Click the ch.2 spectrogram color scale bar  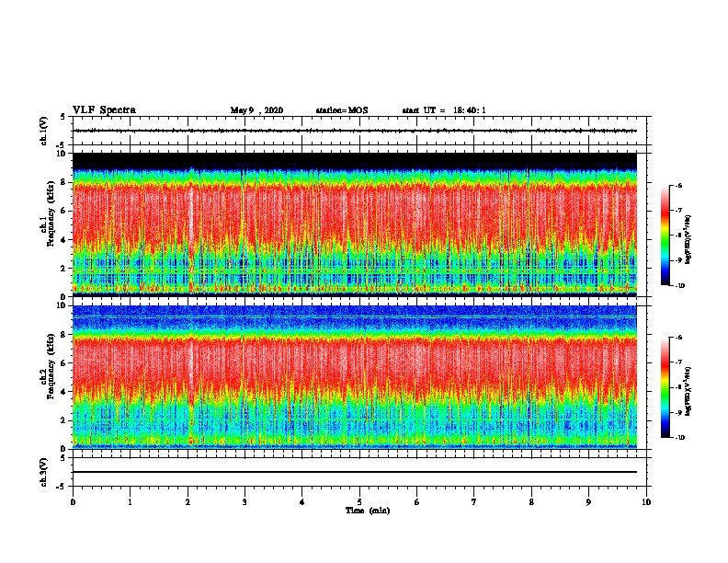point(665,387)
